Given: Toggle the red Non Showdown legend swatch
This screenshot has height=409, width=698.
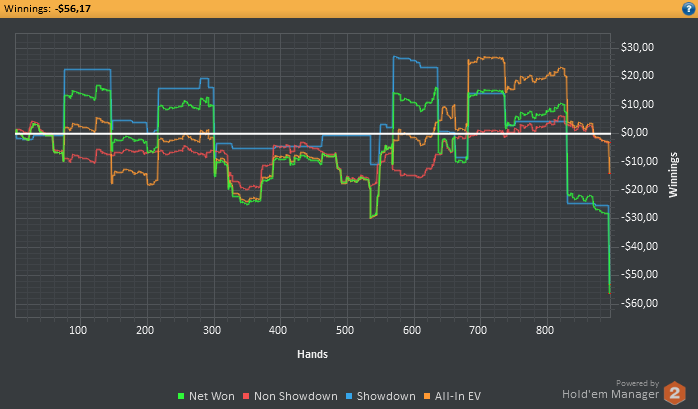Looking at the screenshot, I should point(246,396).
